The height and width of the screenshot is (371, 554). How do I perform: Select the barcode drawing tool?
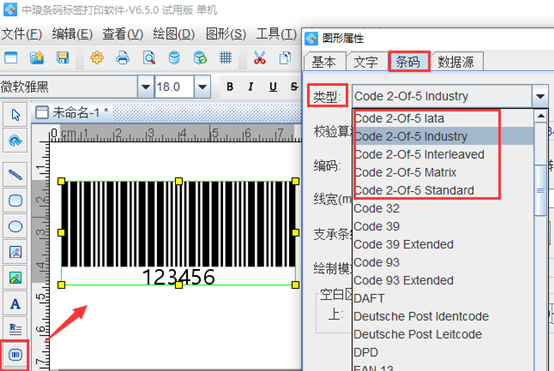[x=15, y=354]
